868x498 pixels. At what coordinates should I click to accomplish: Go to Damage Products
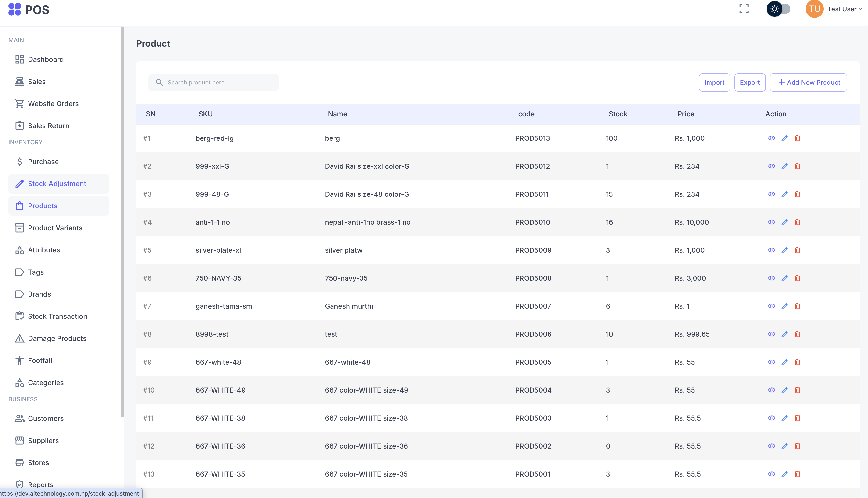[57, 338]
